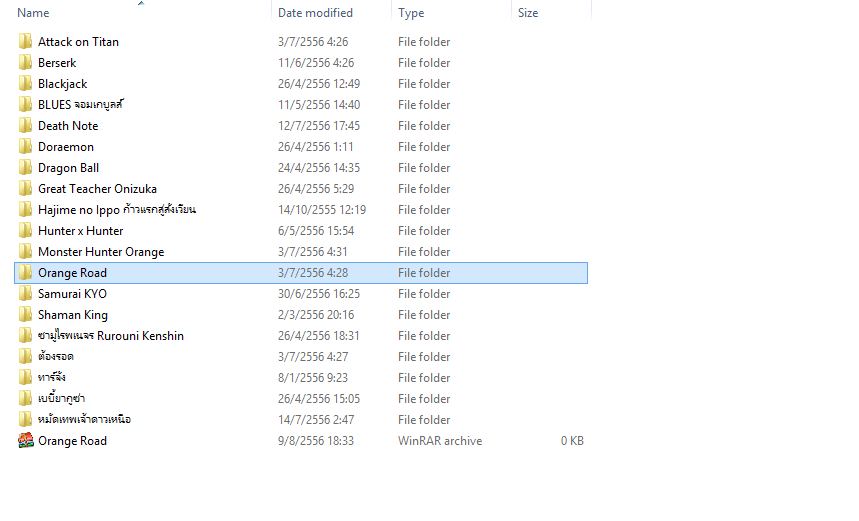This screenshot has height=521, width=859.
Task: Click the date "9/8/2556 18:33"
Action: tap(316, 440)
